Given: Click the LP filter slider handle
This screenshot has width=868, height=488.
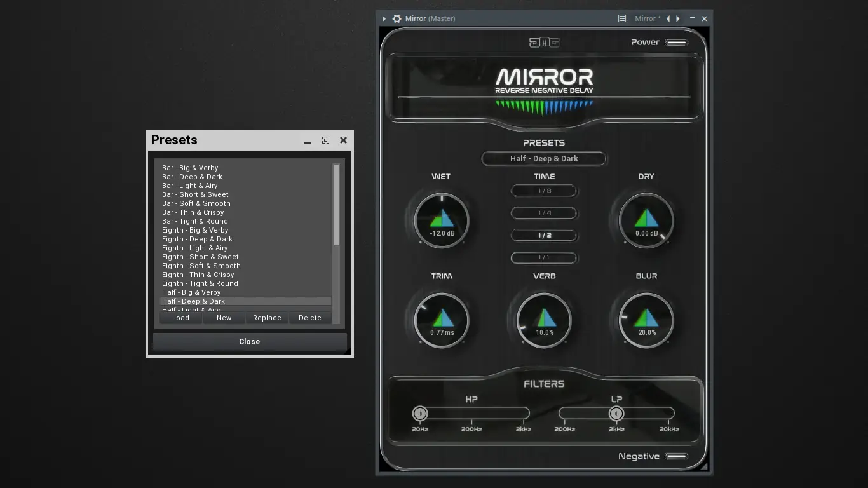Looking at the screenshot, I should coord(616,414).
